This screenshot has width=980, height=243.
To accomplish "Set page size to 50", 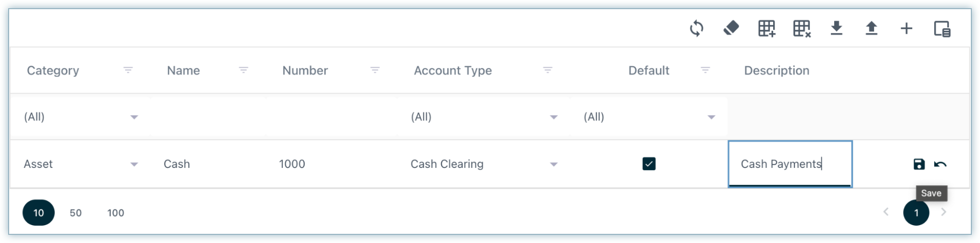I will [x=76, y=213].
